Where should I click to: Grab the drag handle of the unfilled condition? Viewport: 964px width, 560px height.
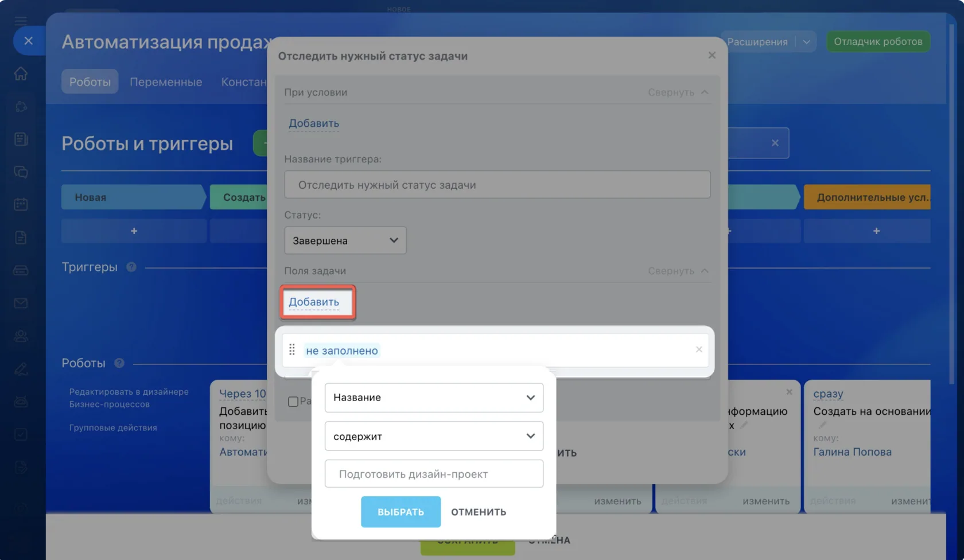tap(292, 349)
